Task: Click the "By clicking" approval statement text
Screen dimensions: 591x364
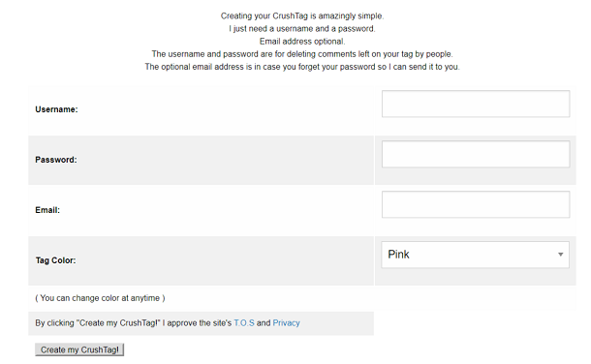Action: pos(168,323)
